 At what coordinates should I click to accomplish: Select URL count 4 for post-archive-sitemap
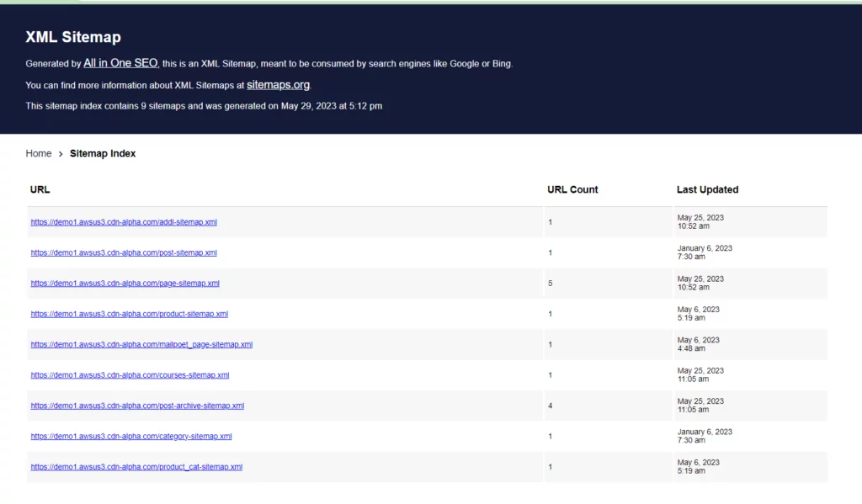tap(551, 406)
